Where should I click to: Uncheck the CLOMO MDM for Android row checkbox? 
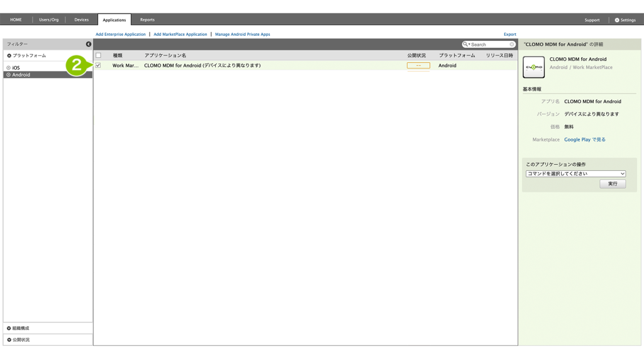(x=98, y=65)
